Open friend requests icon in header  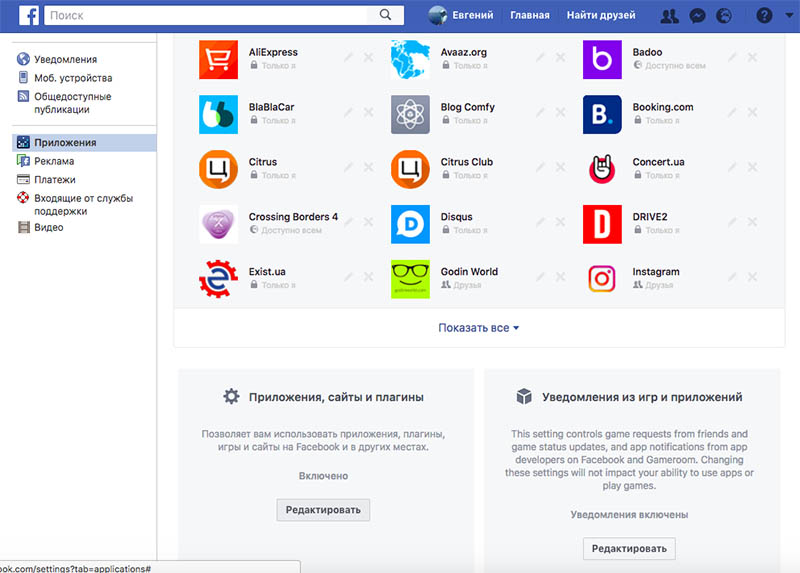(669, 16)
